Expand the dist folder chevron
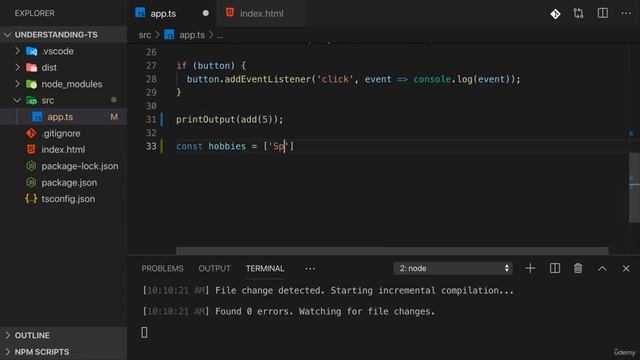The width and height of the screenshot is (640, 360). click(x=18, y=67)
